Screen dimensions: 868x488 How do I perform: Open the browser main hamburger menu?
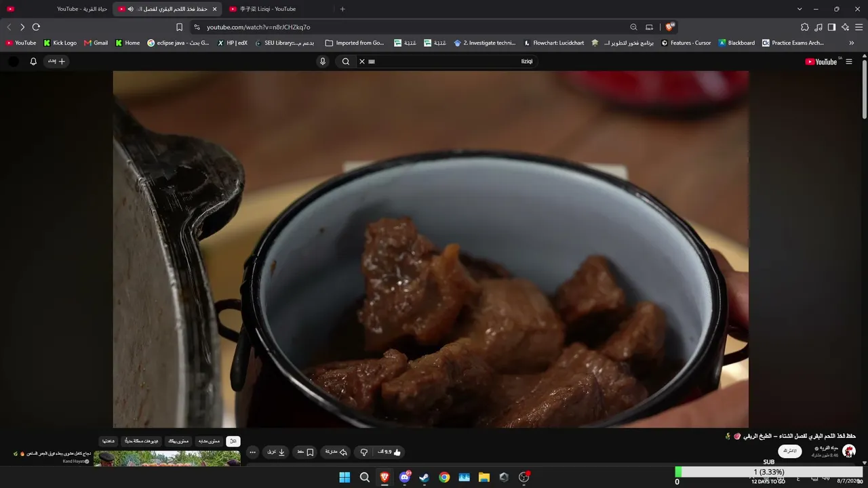pyautogui.click(x=859, y=27)
